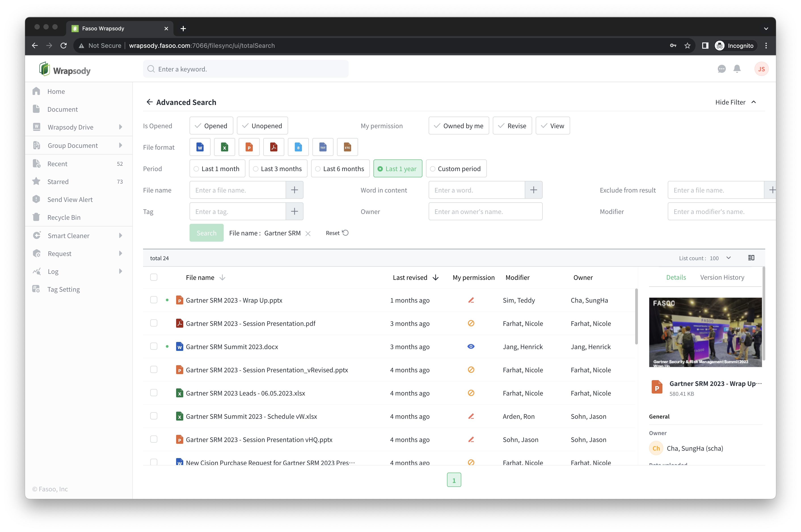Click the Enter a keyword search field

tap(245, 69)
